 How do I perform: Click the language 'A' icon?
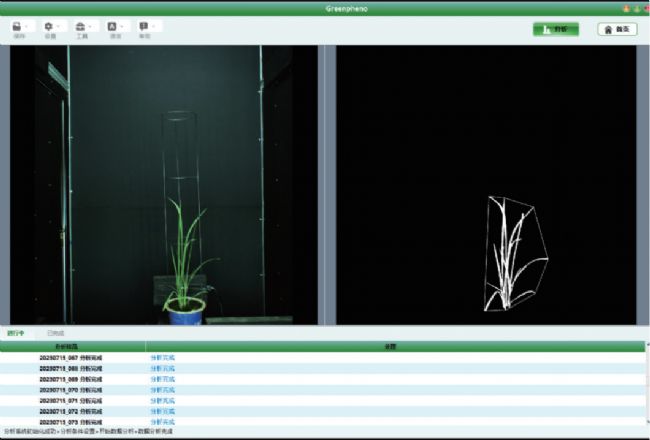pyautogui.click(x=112, y=26)
